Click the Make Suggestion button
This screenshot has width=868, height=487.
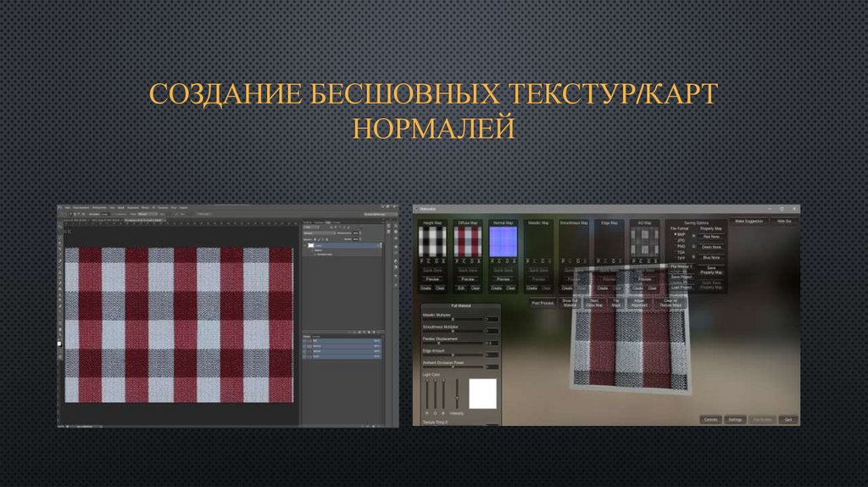[x=749, y=221]
